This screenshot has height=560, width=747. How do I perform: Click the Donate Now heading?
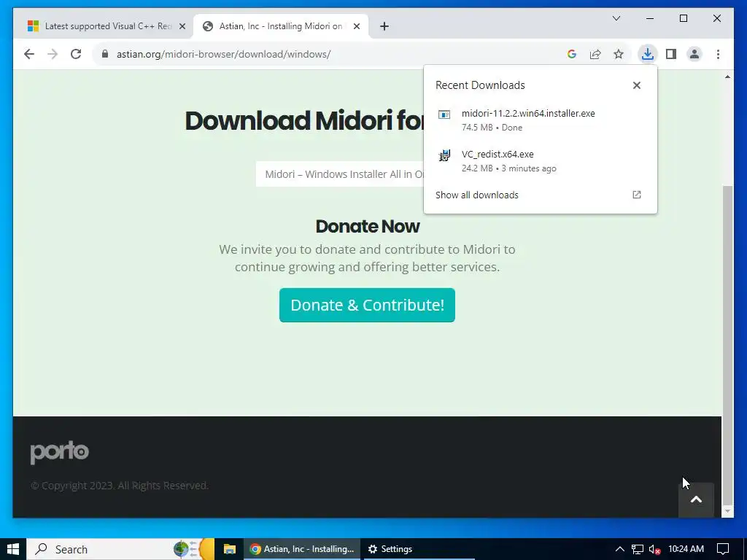(368, 227)
